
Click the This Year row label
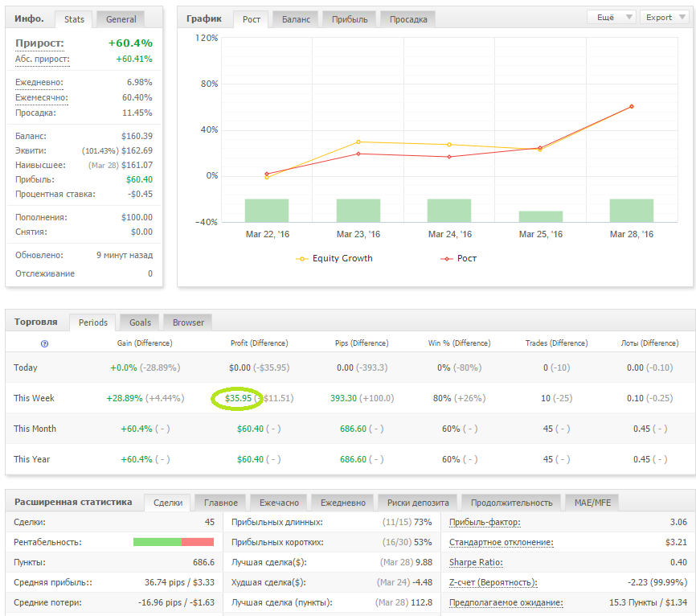pos(32,460)
